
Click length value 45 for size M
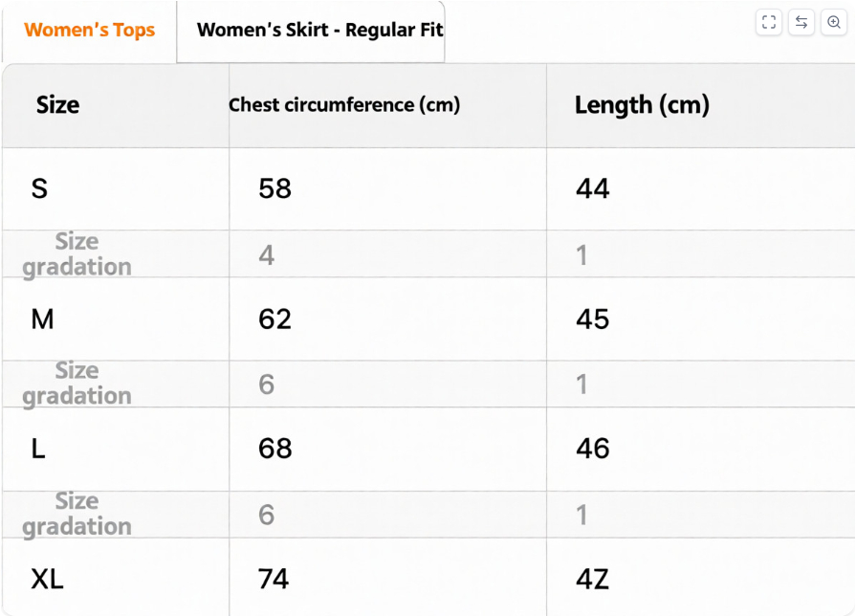(x=592, y=319)
